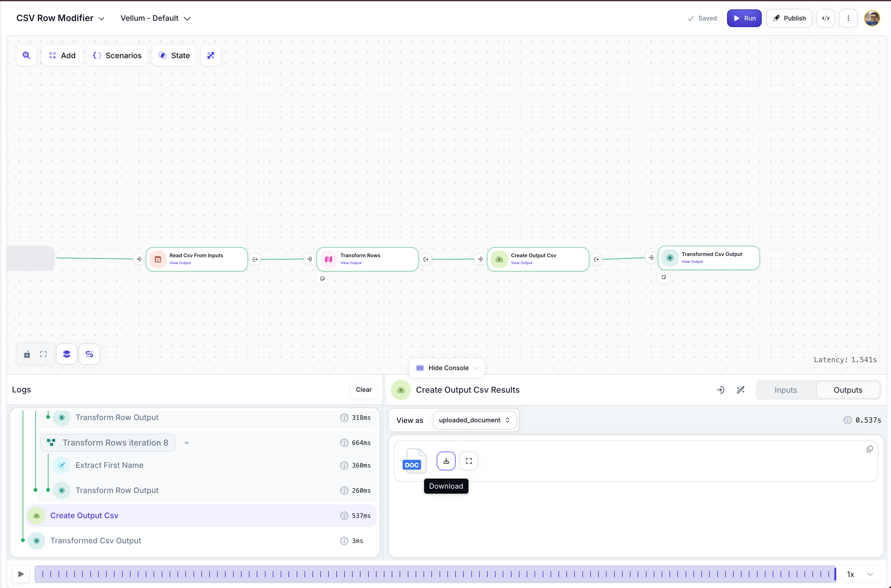Image resolution: width=891 pixels, height=588 pixels.
Task: Select Transformed Csv Output log entry
Action: click(96, 541)
